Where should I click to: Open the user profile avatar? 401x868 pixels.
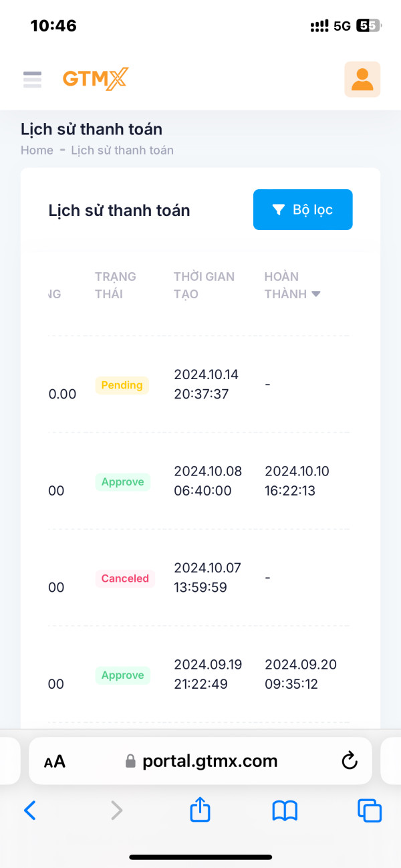pos(362,80)
